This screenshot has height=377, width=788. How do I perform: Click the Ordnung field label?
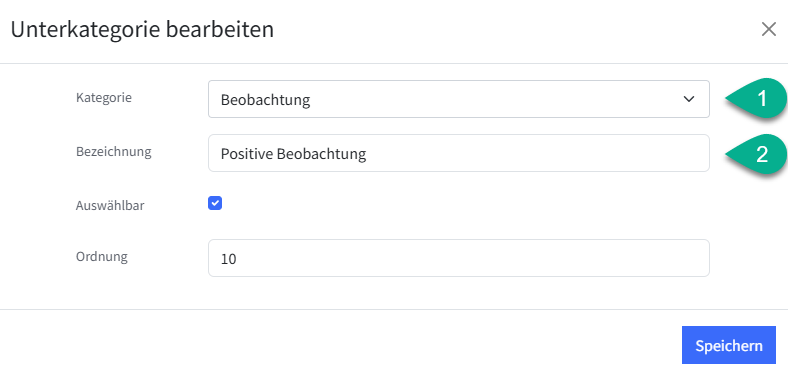pos(102,257)
